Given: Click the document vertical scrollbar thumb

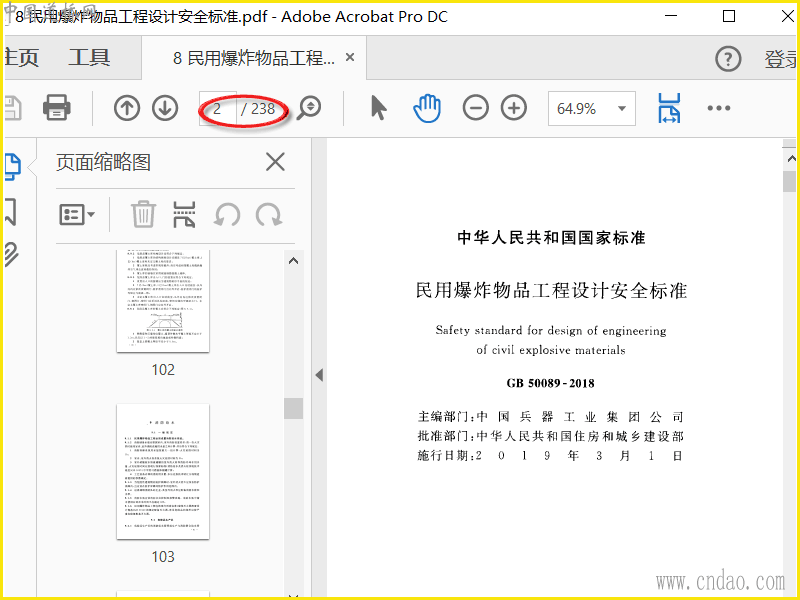Looking at the screenshot, I should [790, 182].
